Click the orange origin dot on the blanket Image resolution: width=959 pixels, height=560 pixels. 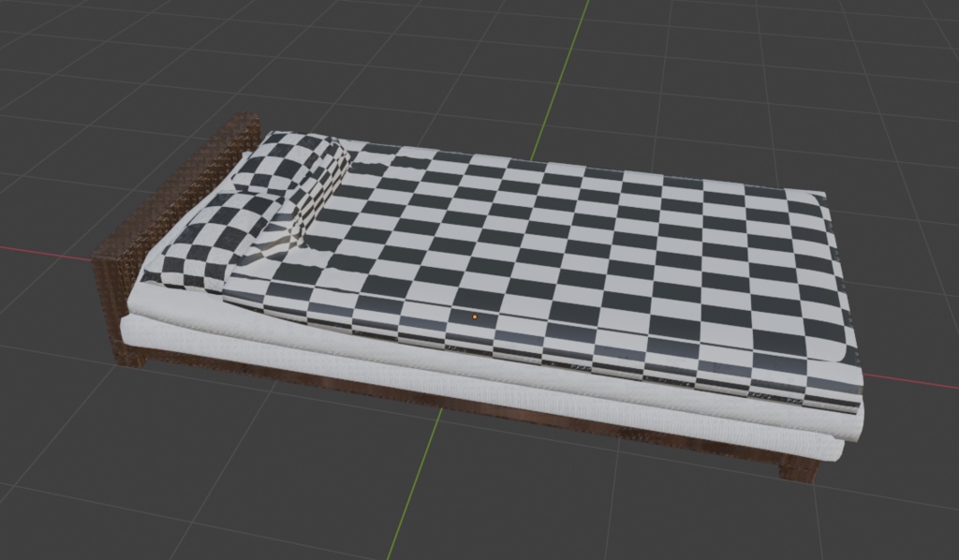[475, 317]
